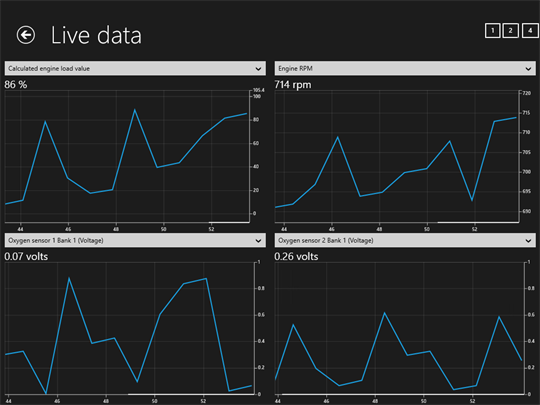This screenshot has height=405, width=540.
Task: Click the chevron on the Oxygen sensor 2 combo box
Action: pos(528,241)
